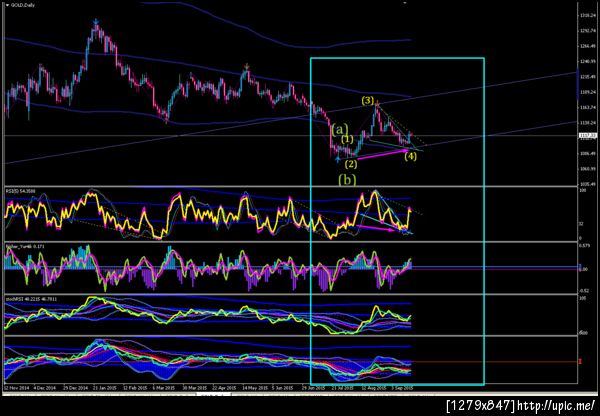Click the 4 Dec 2014 date label
The height and width of the screenshot is (416, 600).
pyautogui.click(x=46, y=388)
